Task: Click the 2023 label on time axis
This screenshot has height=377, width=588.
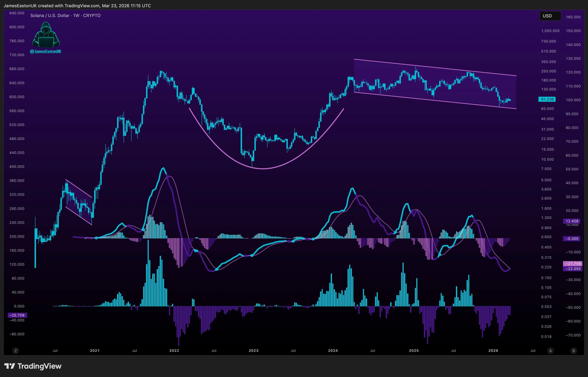Action: click(253, 351)
